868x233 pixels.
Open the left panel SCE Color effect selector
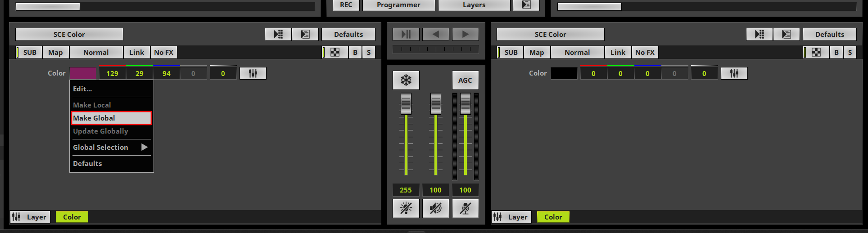(69, 34)
